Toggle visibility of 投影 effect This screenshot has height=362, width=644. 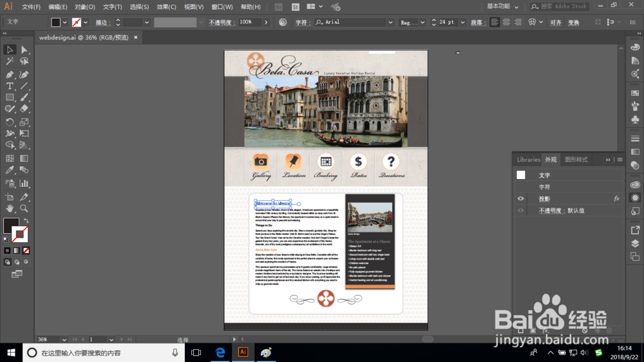point(520,198)
